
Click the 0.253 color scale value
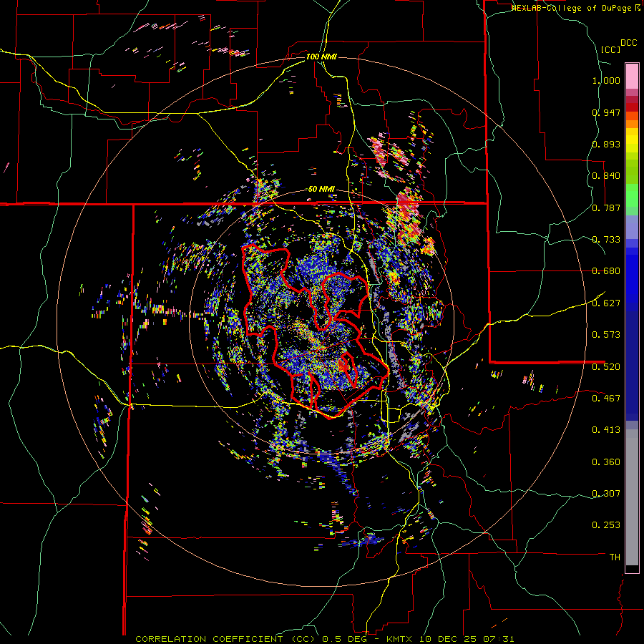click(606, 525)
